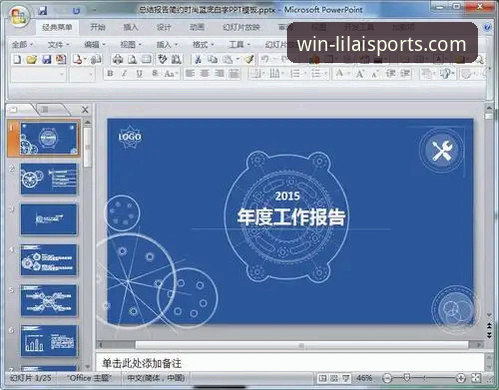Click the 中文(简体，中国) language indicator
Viewport: 499px width, 390px height.
pyautogui.click(x=156, y=378)
